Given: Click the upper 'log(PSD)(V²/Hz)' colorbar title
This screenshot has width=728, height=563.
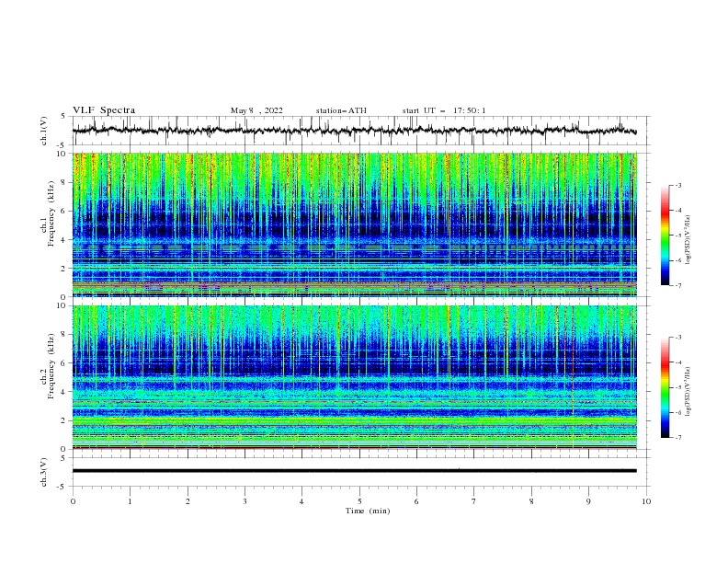Looking at the screenshot, I should (x=688, y=240).
